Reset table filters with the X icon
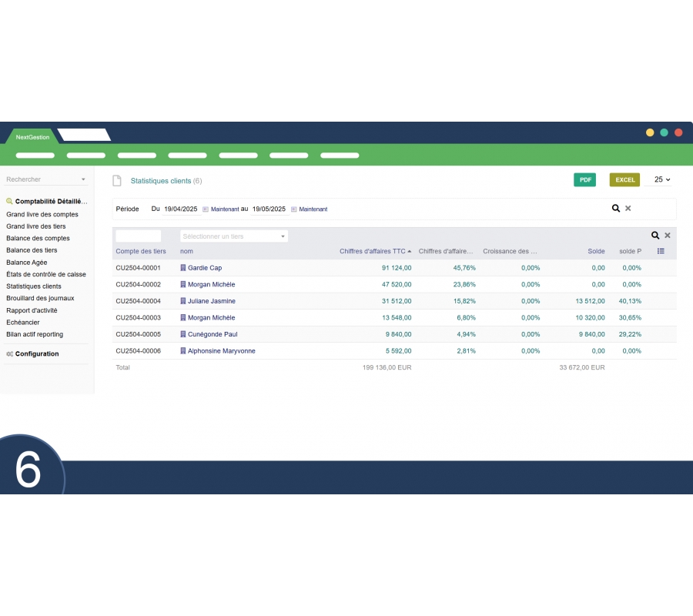Screen dimensions: 693x616 click(668, 236)
